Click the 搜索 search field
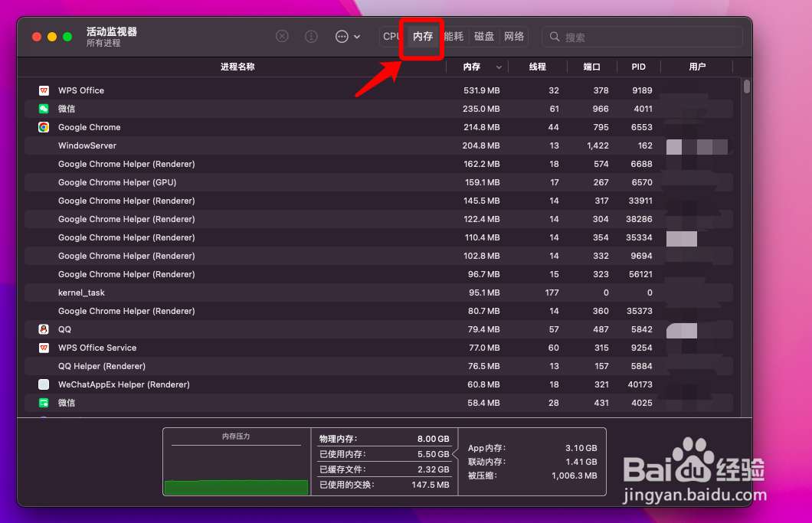This screenshot has height=523, width=812. (642, 37)
